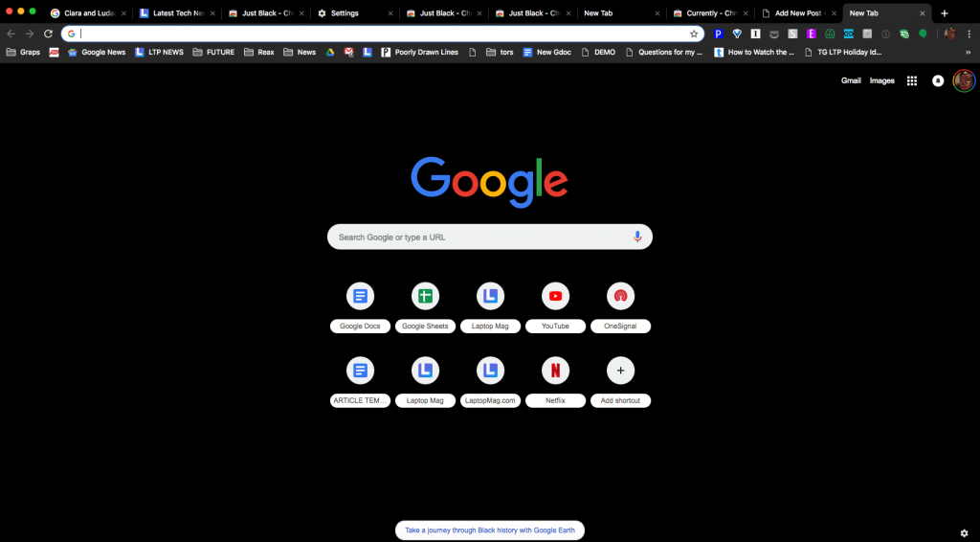Open the green chat bubble extension

point(923,34)
